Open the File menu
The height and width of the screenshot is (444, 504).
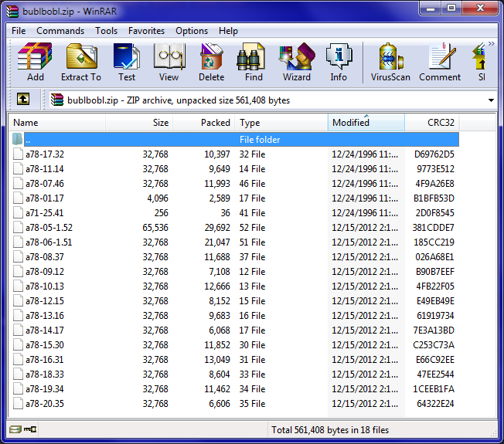[x=19, y=31]
